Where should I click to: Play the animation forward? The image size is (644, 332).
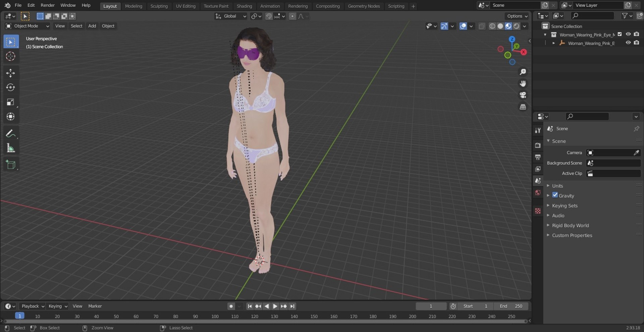[275, 306]
